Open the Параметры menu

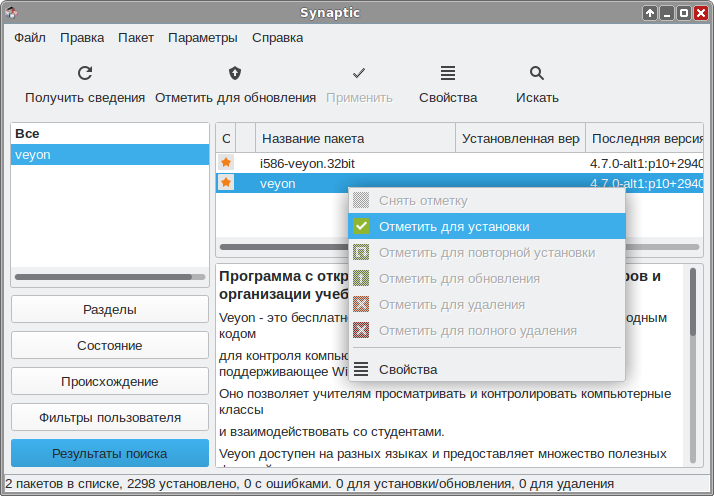click(203, 37)
